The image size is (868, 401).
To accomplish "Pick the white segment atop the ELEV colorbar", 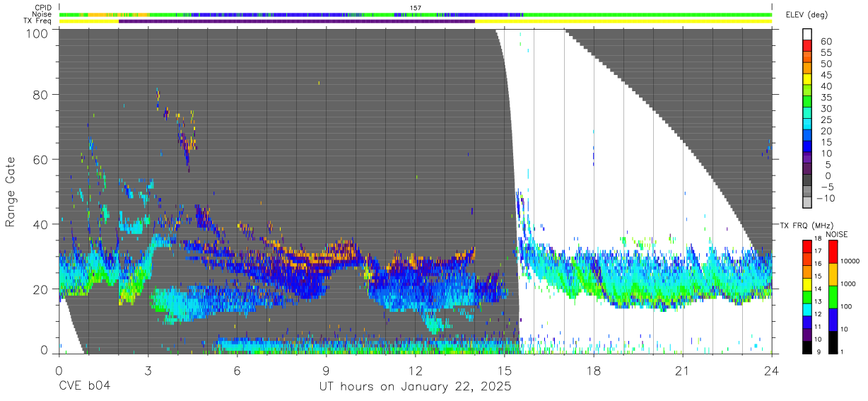I will pyautogui.click(x=807, y=34).
